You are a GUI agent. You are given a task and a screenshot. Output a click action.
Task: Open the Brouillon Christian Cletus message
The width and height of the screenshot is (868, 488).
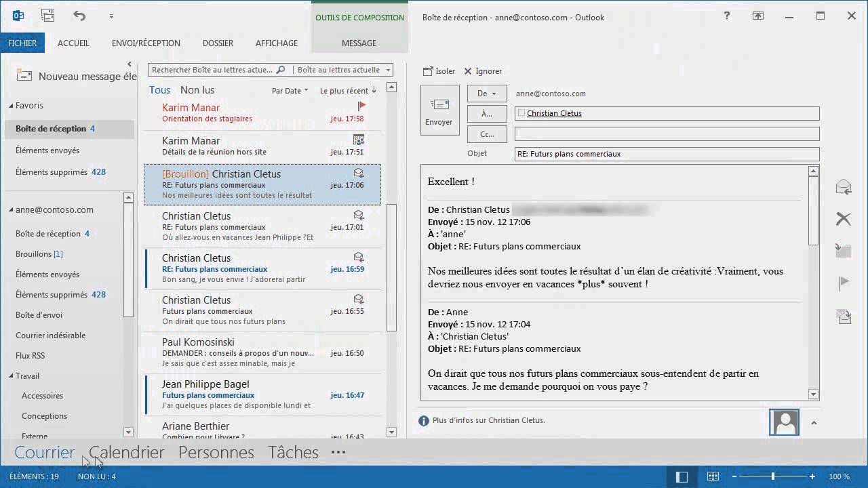262,184
